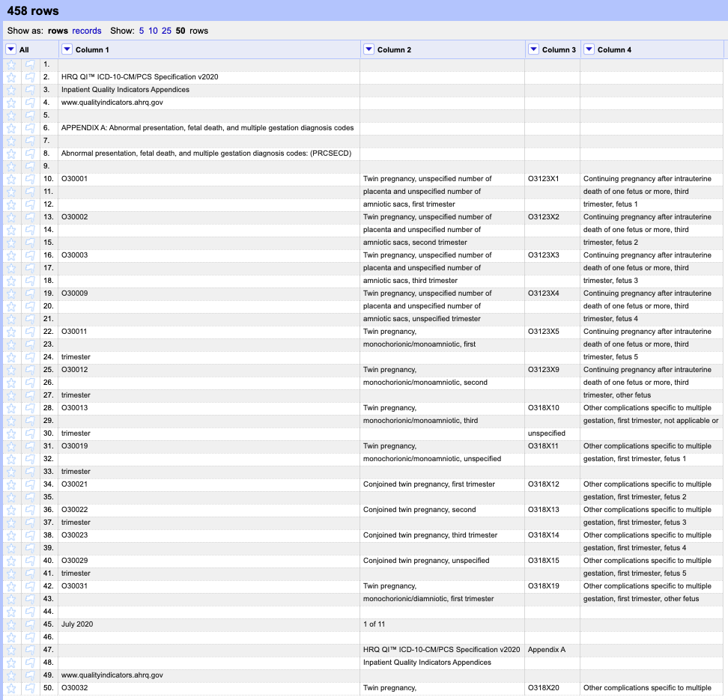The image size is (728, 700).
Task: Flag row 6 APPENDIX A
Action: pyautogui.click(x=30, y=128)
